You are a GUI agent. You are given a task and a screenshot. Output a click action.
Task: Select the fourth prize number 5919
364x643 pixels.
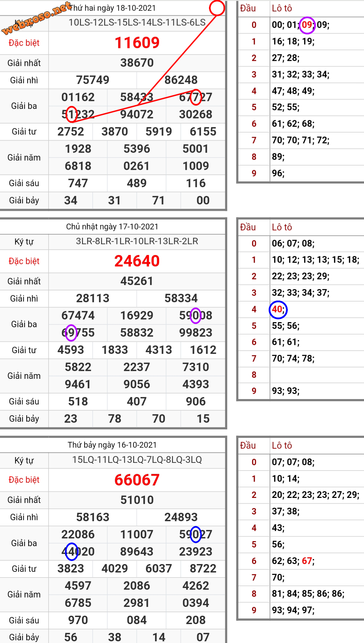(159, 132)
